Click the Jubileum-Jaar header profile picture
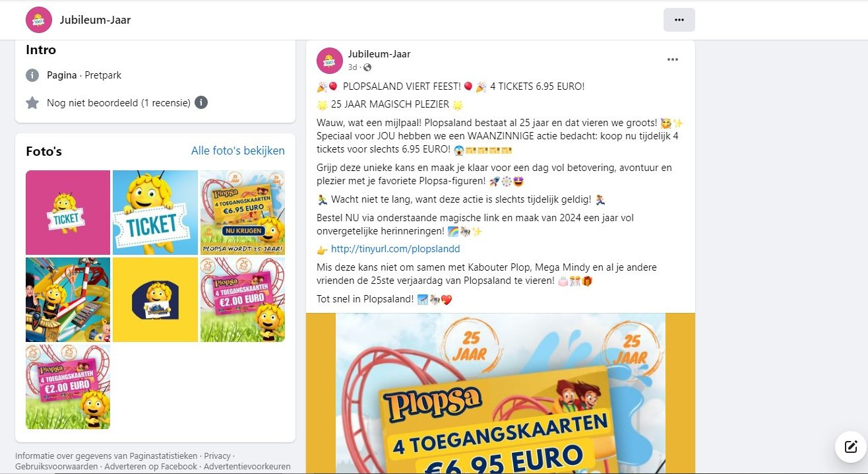This screenshot has width=868, height=474. pyautogui.click(x=39, y=20)
